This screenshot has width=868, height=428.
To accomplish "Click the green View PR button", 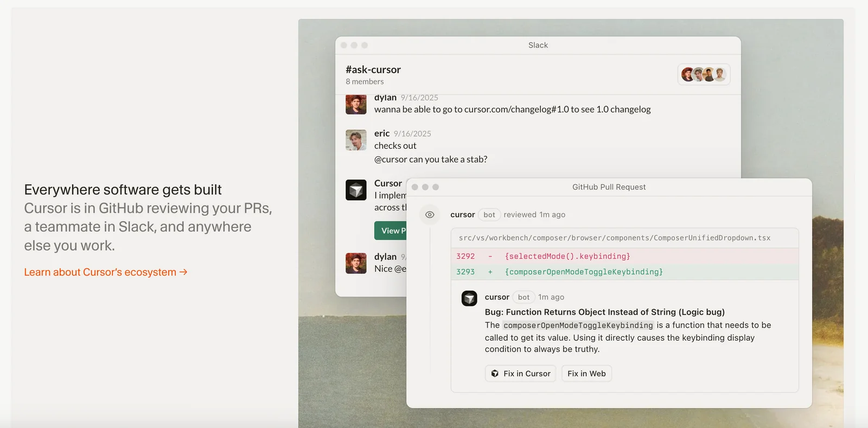I will pos(391,231).
